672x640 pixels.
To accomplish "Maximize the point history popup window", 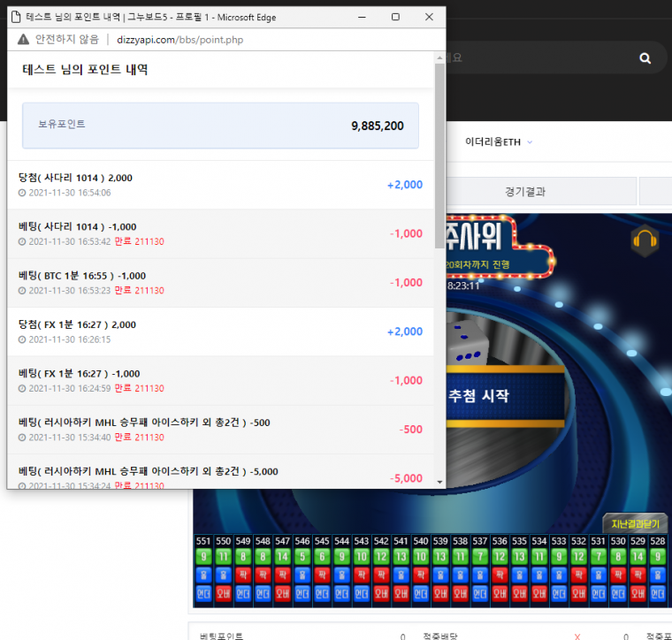I will click(395, 17).
